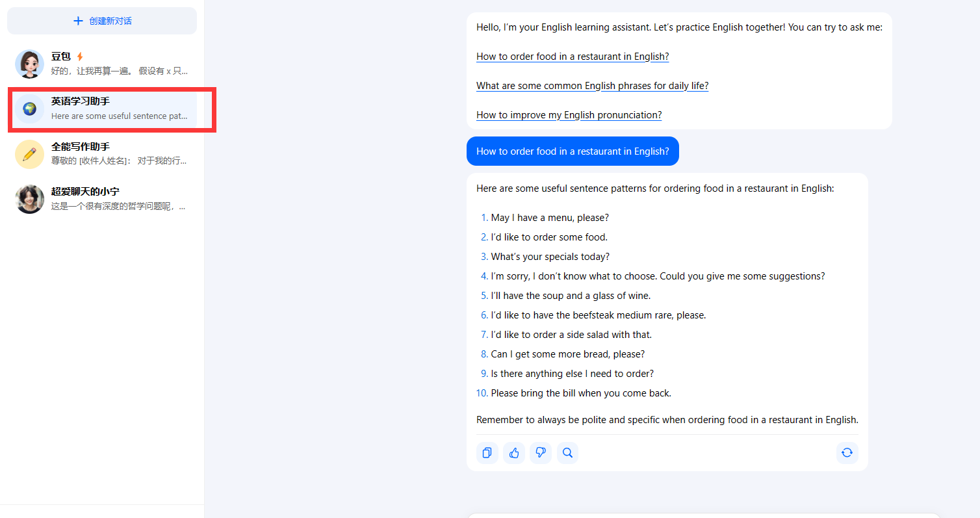Open the 豆包 conversation

click(x=117, y=64)
